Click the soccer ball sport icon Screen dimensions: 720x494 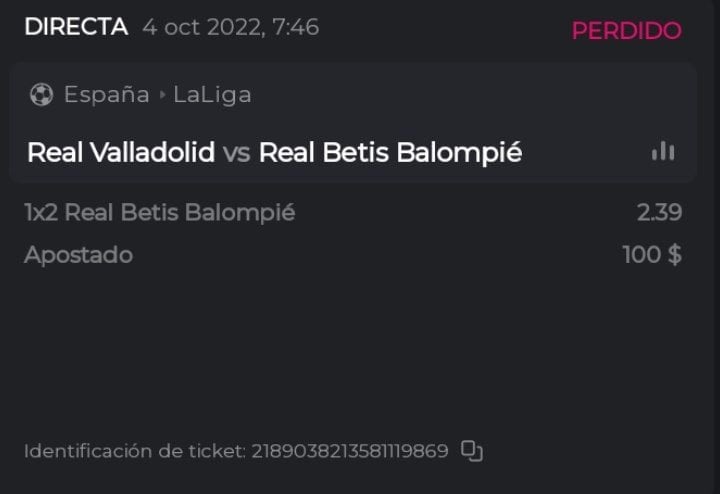(x=41, y=95)
